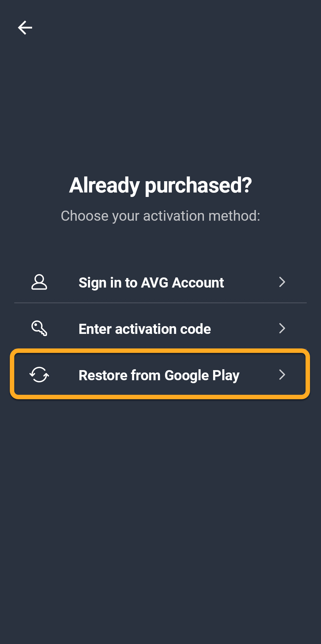Tap the back arrow icon
The width and height of the screenshot is (321, 644).
pos(25,28)
